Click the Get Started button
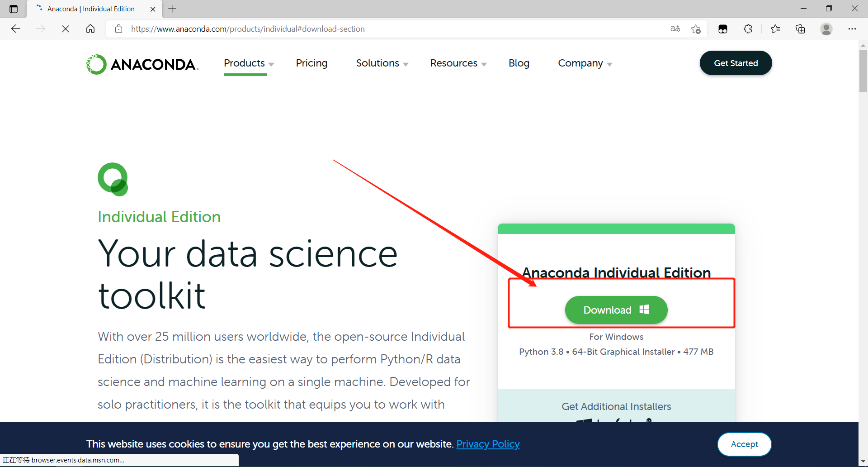 (736, 63)
